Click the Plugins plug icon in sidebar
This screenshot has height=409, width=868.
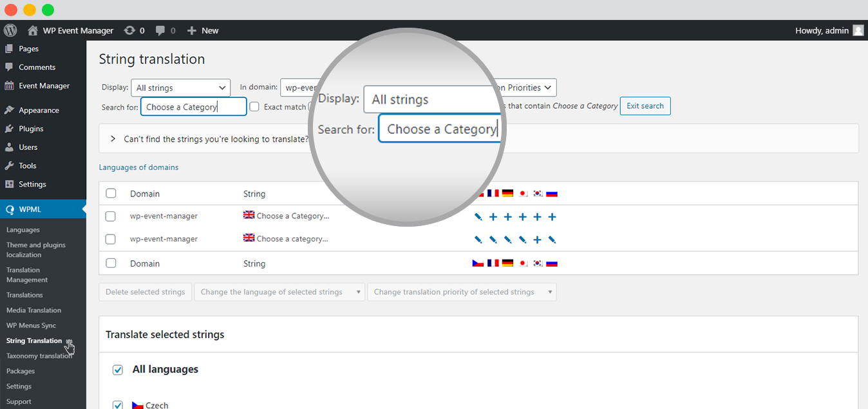click(9, 129)
